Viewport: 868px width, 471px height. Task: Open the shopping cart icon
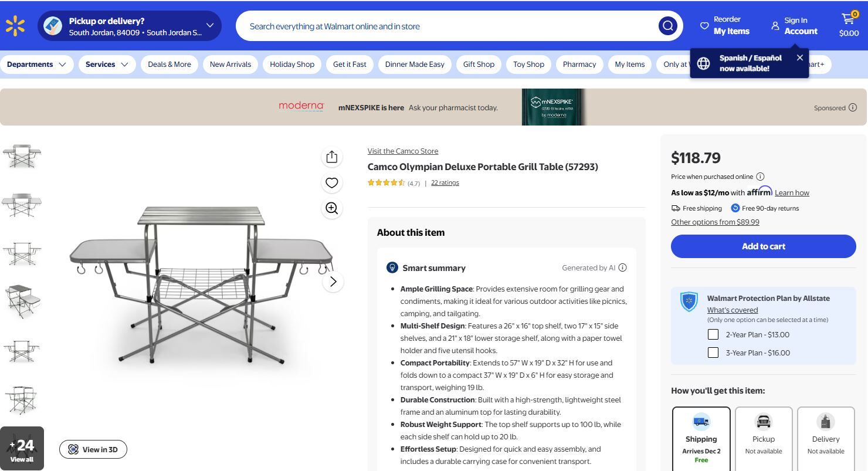(x=849, y=26)
